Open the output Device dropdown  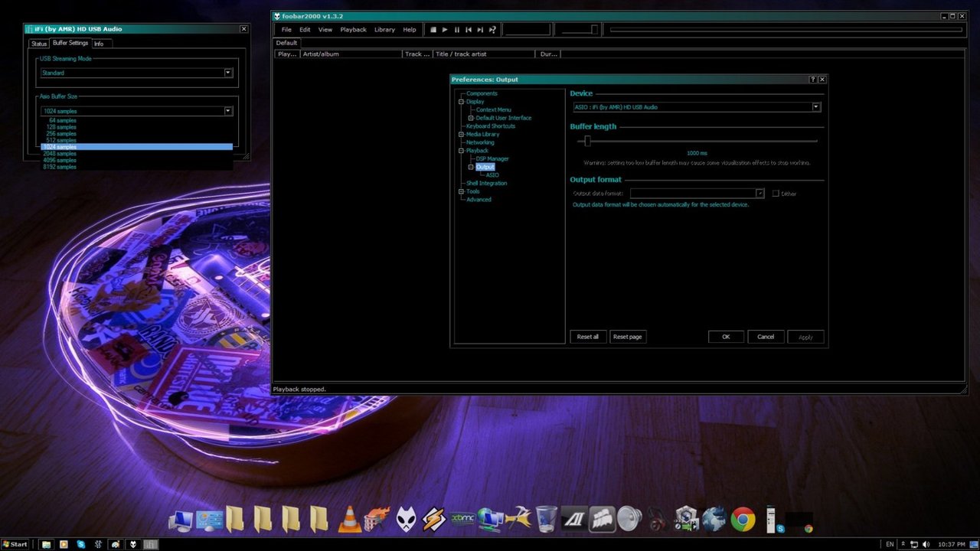click(816, 107)
